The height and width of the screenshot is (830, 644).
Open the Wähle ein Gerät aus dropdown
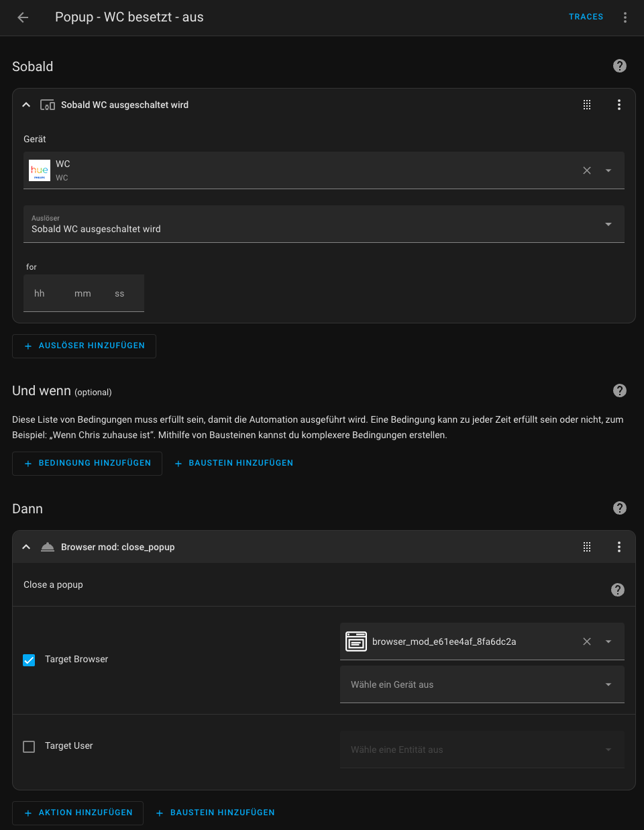click(482, 684)
